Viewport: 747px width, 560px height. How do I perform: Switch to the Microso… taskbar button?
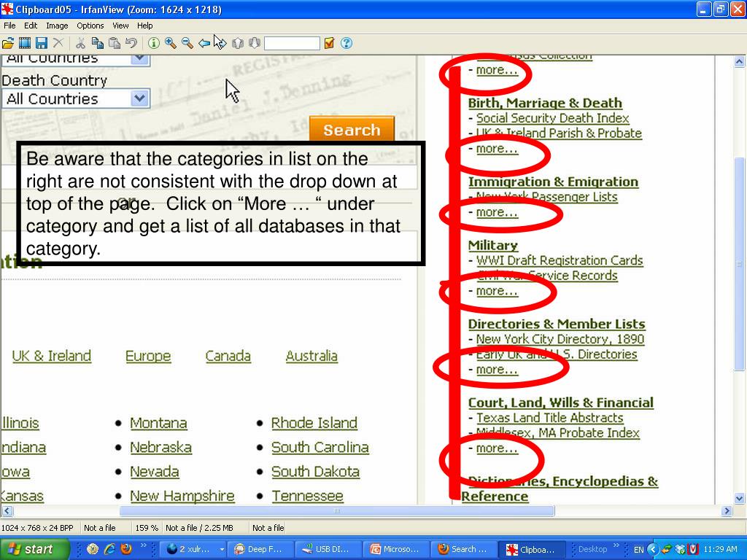(x=395, y=549)
